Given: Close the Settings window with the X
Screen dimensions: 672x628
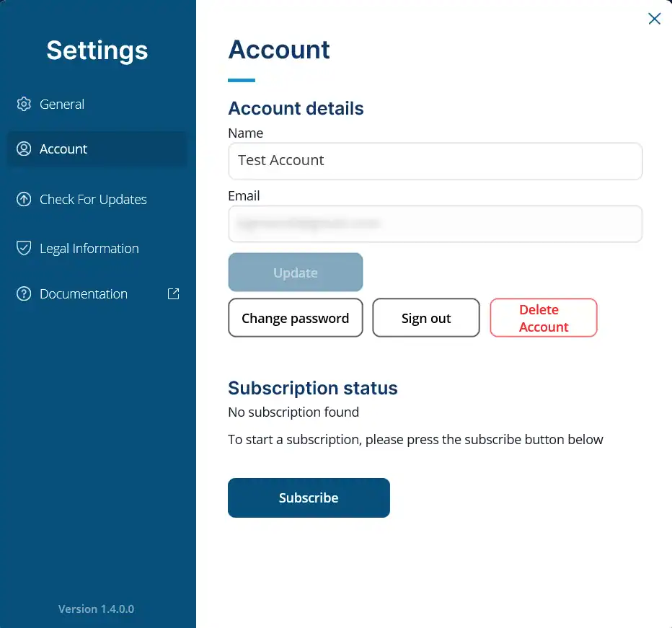Looking at the screenshot, I should point(654,19).
